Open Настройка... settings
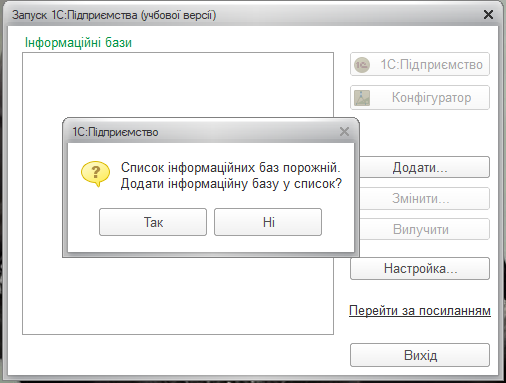 pyautogui.click(x=420, y=268)
